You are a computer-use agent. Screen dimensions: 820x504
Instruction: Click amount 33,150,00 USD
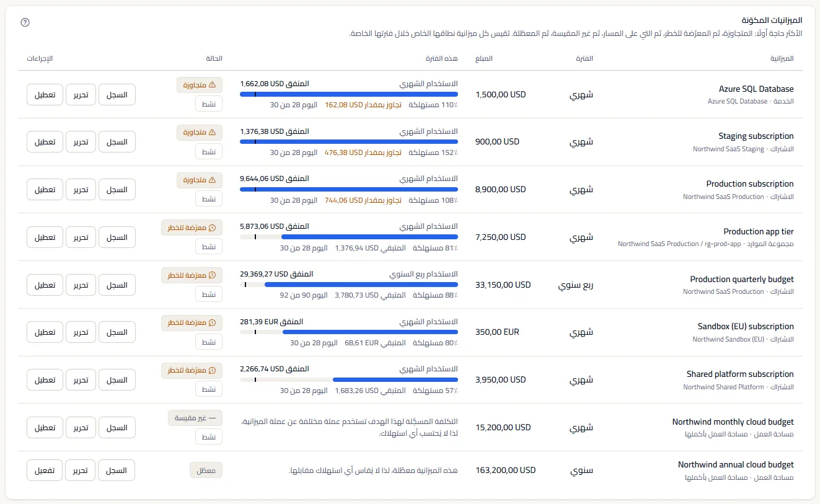[503, 285]
